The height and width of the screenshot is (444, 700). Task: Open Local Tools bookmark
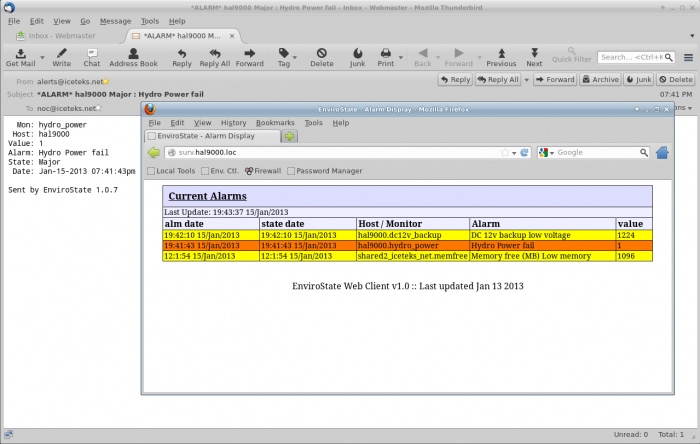(x=171, y=171)
